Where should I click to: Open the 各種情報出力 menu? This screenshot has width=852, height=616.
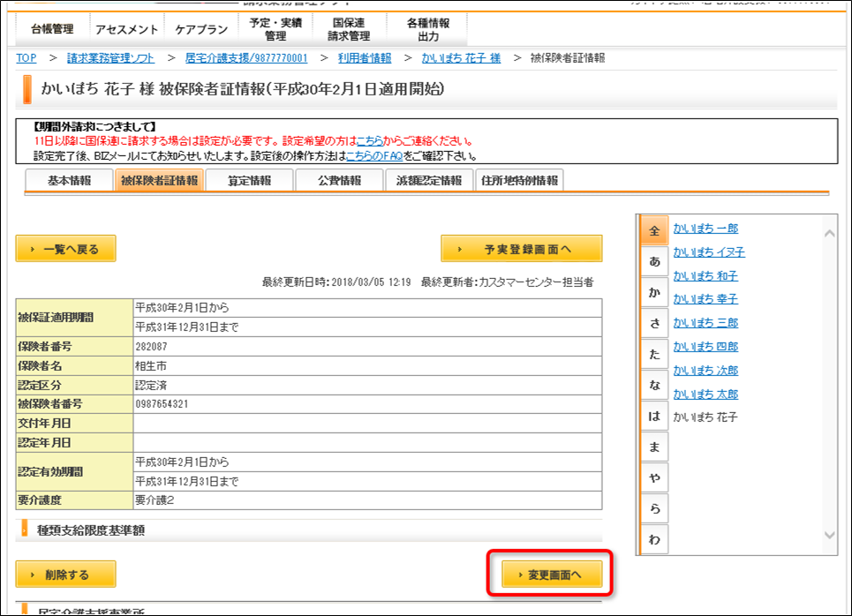pos(428,29)
